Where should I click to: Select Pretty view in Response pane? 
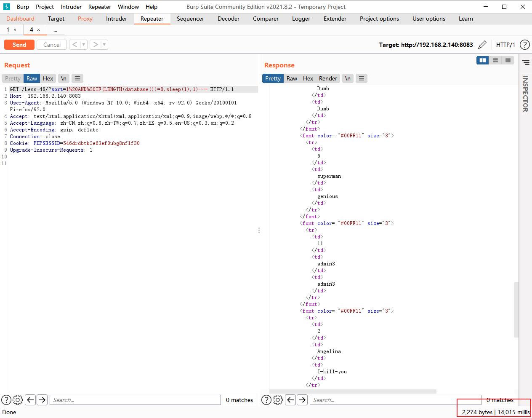tap(273, 78)
